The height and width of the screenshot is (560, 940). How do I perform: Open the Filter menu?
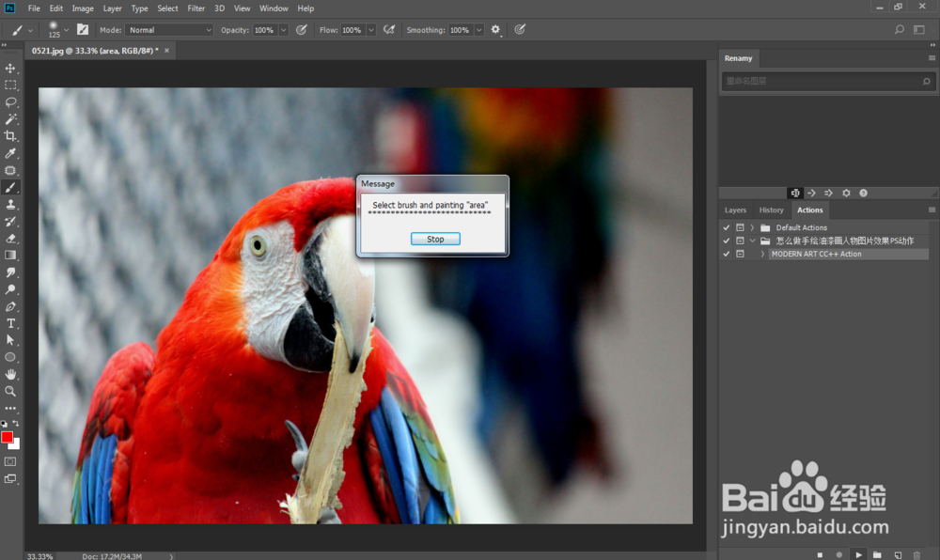pyautogui.click(x=196, y=8)
